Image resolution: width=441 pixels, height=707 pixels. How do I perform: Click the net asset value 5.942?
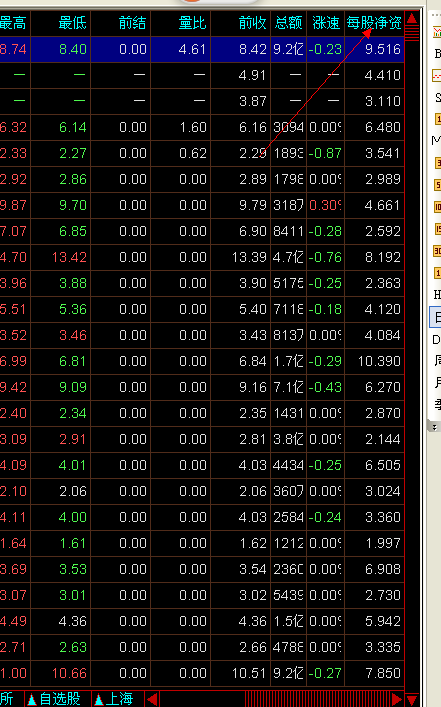tap(383, 621)
